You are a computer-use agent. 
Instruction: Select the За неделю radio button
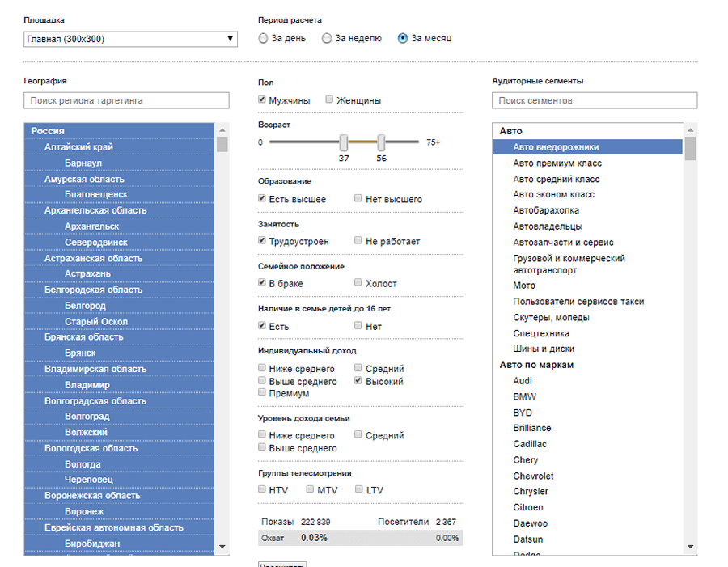pyautogui.click(x=327, y=39)
